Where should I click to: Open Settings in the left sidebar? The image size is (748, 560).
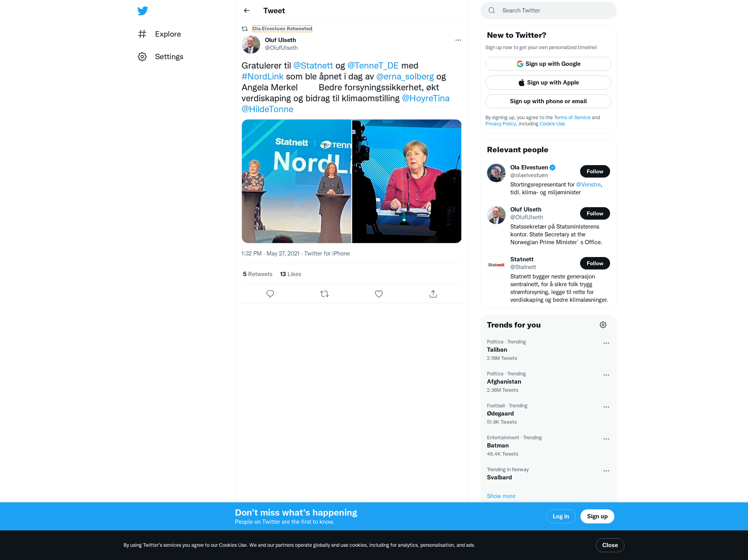tap(161, 56)
